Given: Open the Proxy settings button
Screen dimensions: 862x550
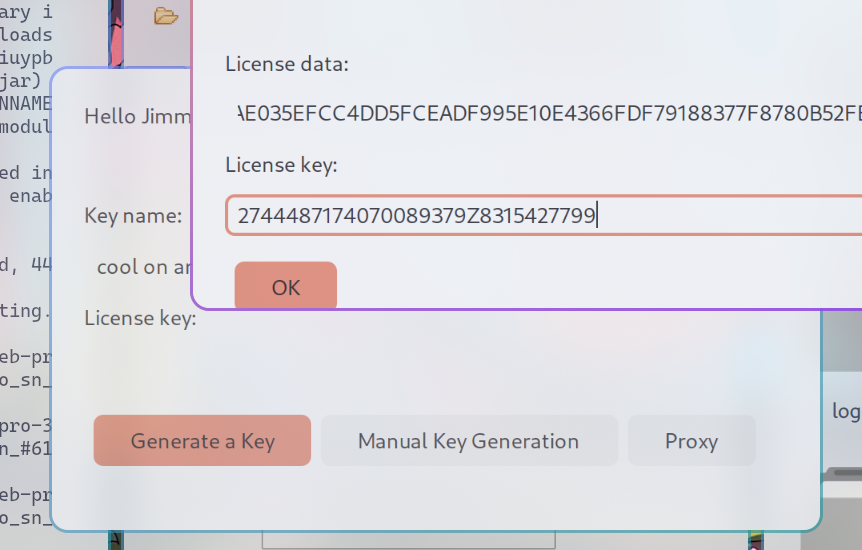Looking at the screenshot, I should pyautogui.click(x=692, y=441).
